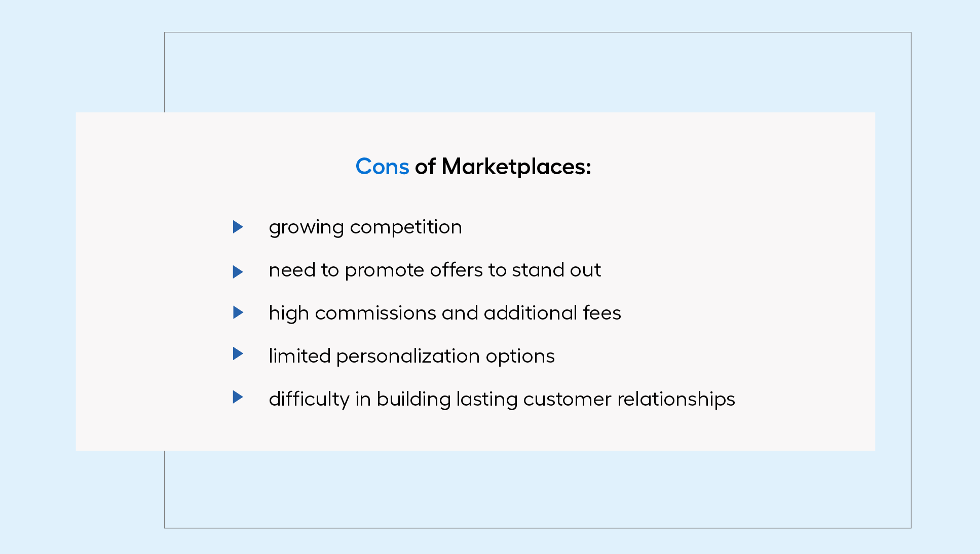This screenshot has width=980, height=554.
Task: Click the word difficulty in last bullet
Action: point(309,400)
